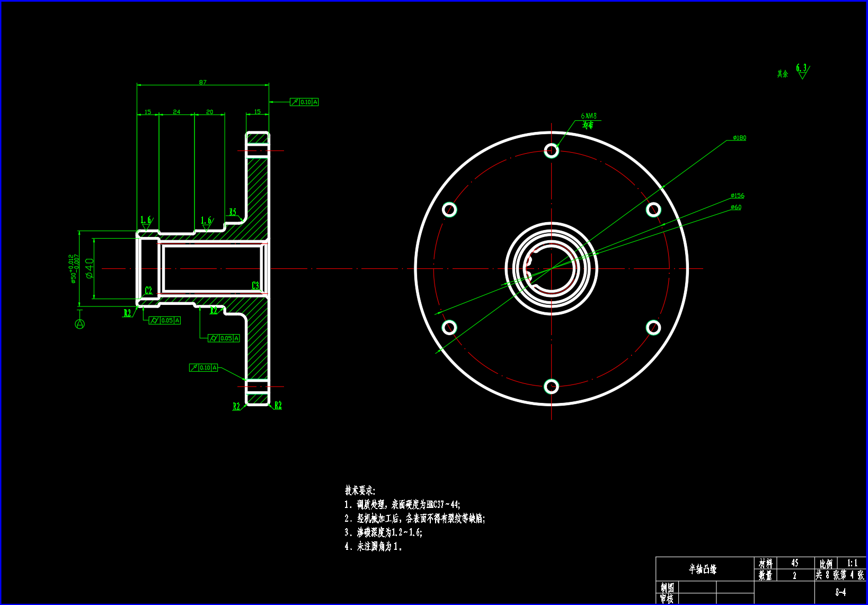The width and height of the screenshot is (868, 605).
Task: Select the C2 chamfer label
Action: 148,290
